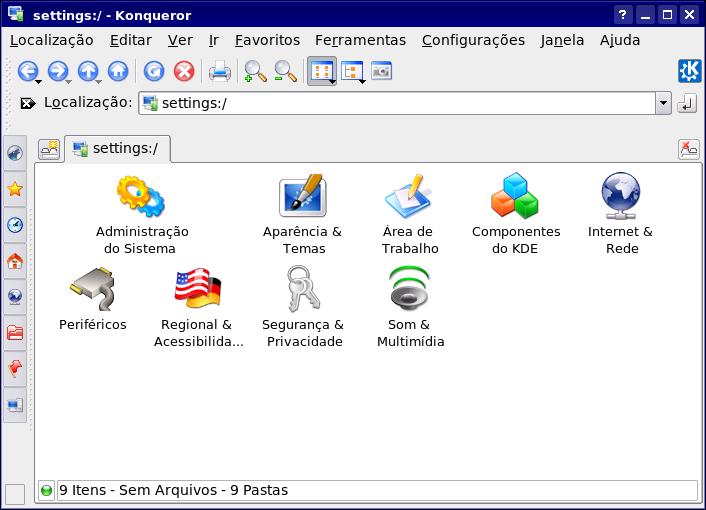Screen dimensions: 706x510
Task: Open Aparência & Temas settings folder
Action: click(x=303, y=215)
